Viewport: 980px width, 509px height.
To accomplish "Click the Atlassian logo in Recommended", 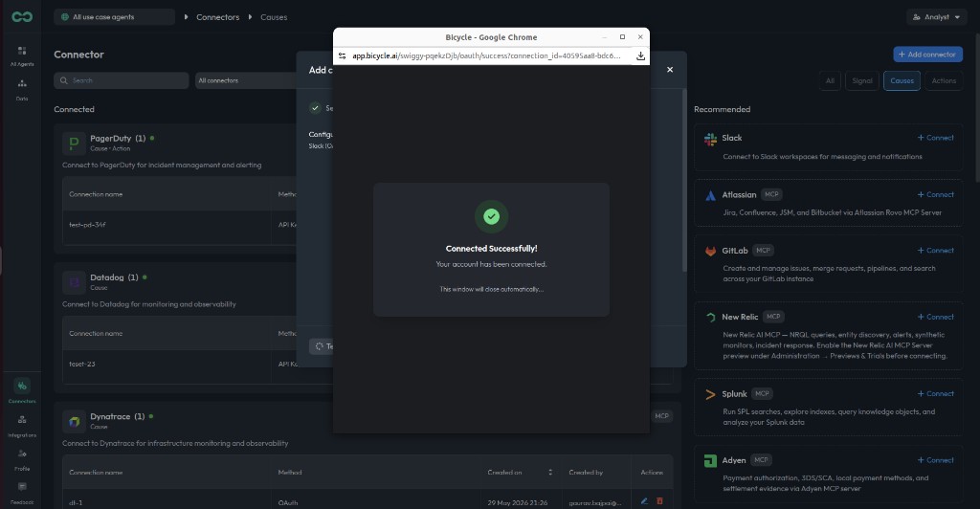I will point(710,195).
